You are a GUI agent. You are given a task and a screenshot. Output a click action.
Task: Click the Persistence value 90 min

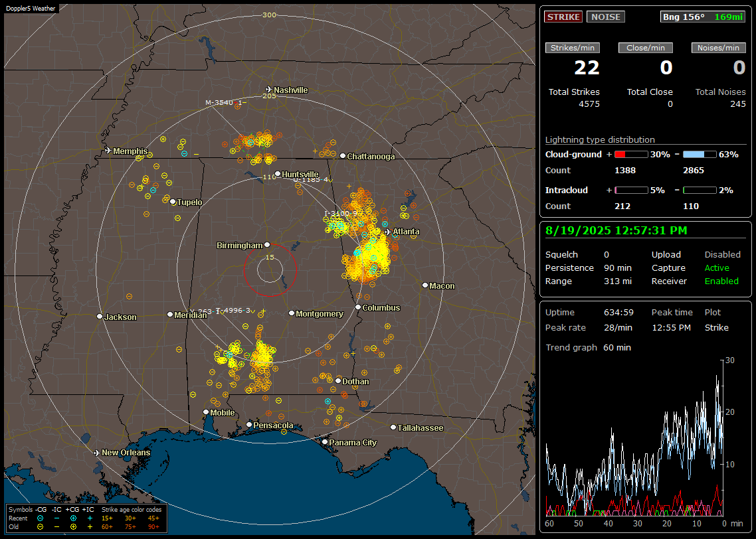pyautogui.click(x=618, y=268)
